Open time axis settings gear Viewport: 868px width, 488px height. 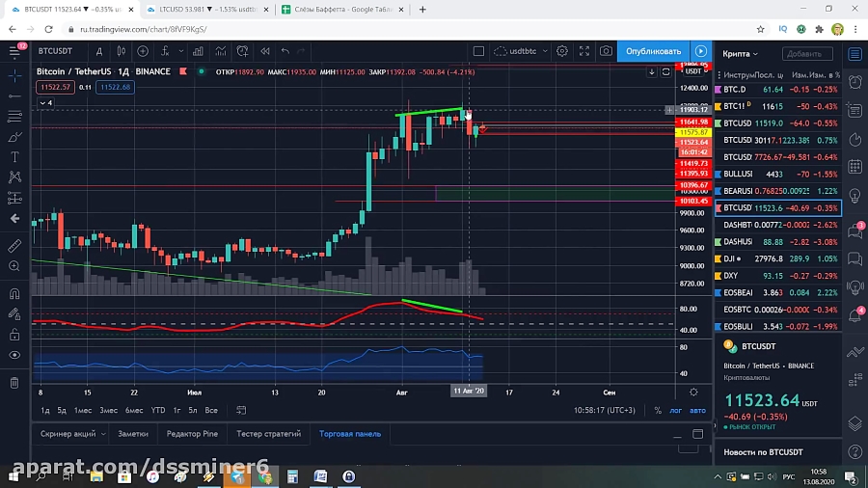[x=693, y=392]
